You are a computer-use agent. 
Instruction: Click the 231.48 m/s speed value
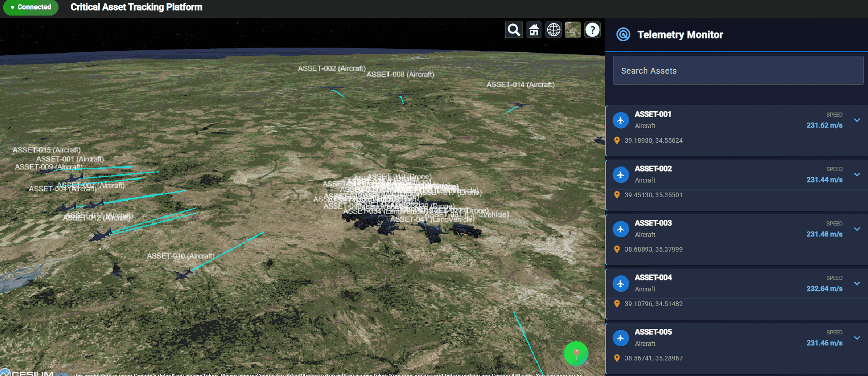point(825,234)
